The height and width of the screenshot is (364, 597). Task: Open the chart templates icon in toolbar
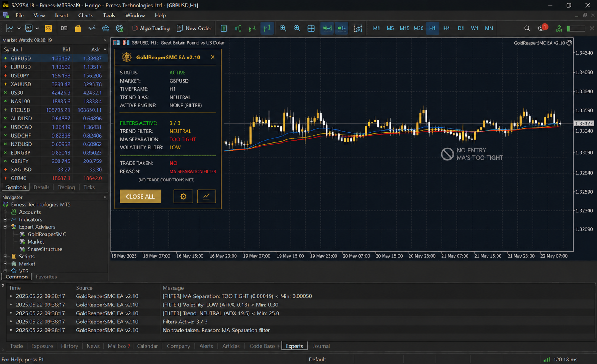point(29,28)
